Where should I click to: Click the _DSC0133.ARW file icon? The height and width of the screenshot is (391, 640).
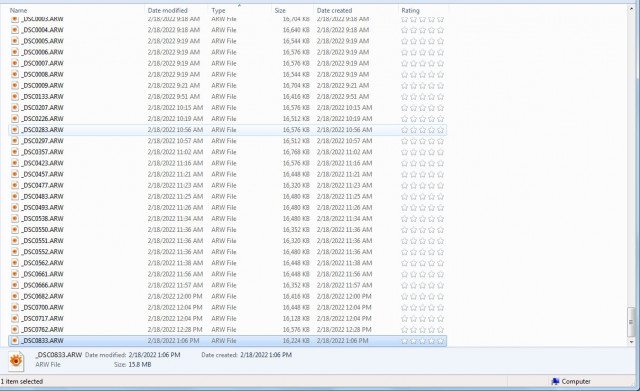pyautogui.click(x=15, y=96)
